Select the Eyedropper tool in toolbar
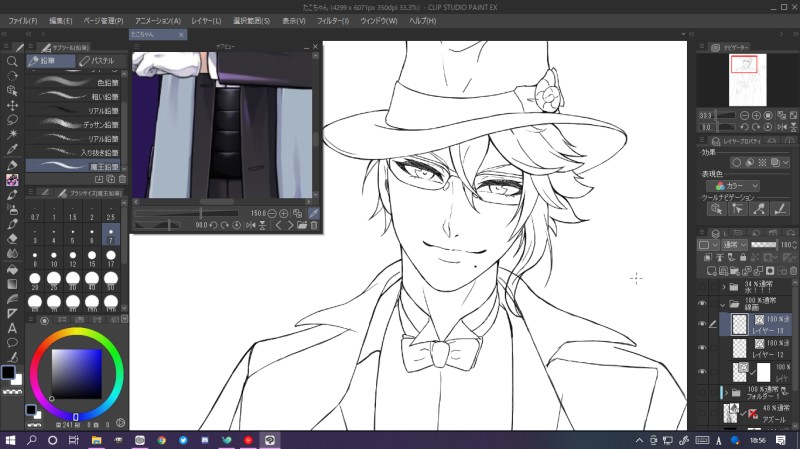 [12, 149]
